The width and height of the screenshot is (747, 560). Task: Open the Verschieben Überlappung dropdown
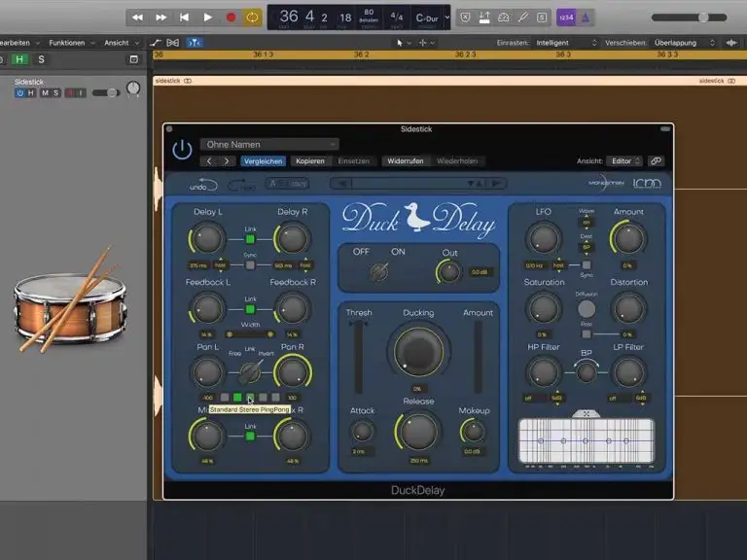click(x=684, y=43)
